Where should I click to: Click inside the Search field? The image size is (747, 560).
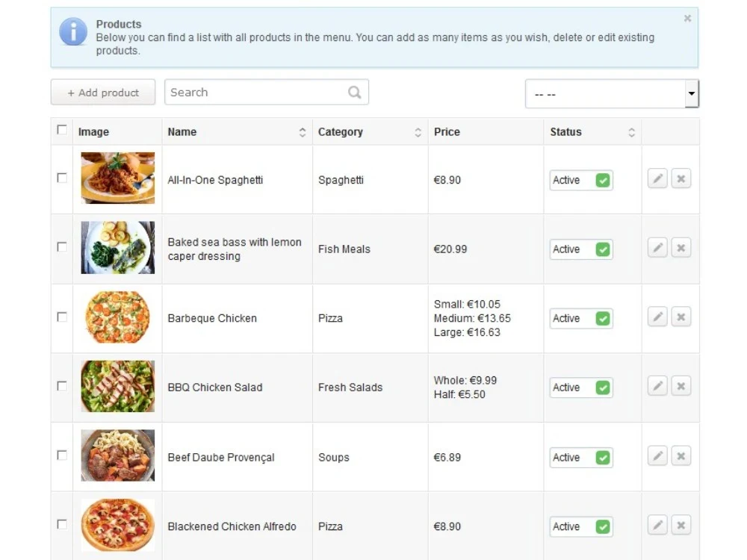tap(254, 92)
